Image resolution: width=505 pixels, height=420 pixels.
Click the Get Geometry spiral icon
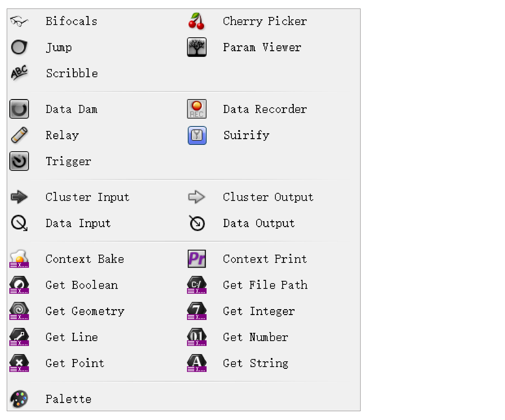click(x=19, y=311)
